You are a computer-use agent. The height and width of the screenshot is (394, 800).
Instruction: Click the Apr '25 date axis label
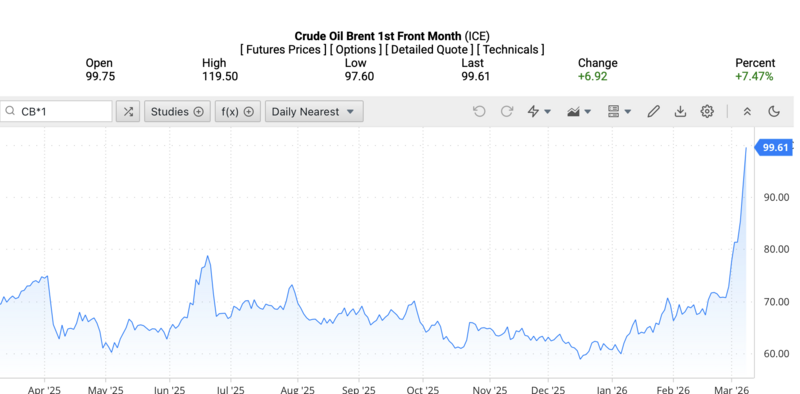point(44,389)
